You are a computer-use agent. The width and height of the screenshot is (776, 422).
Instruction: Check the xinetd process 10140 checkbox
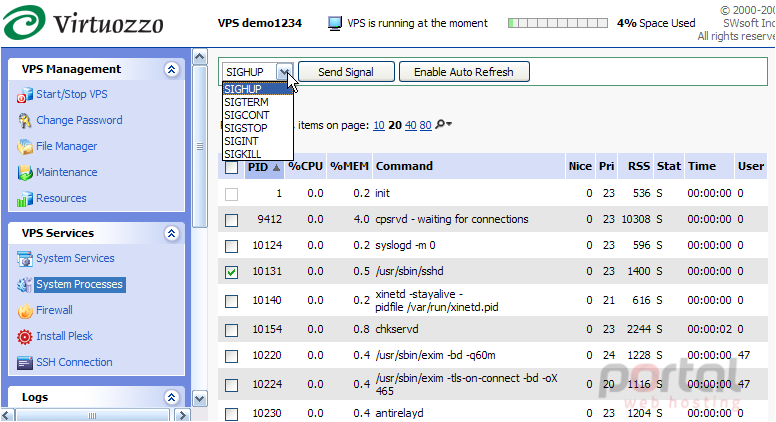[231, 301]
